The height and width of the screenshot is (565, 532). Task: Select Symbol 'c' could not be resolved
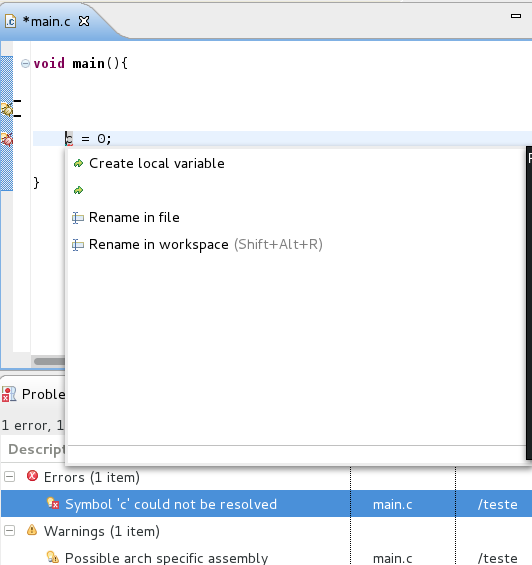171,504
